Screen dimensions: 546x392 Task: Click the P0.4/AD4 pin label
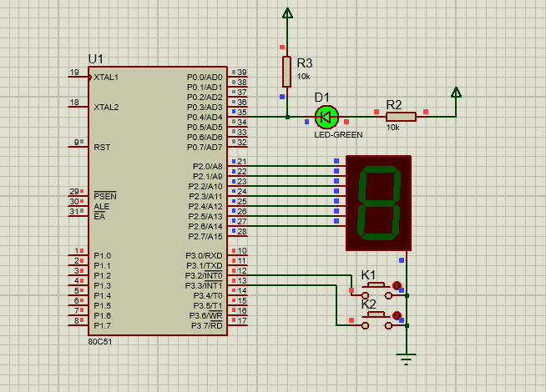pos(205,118)
